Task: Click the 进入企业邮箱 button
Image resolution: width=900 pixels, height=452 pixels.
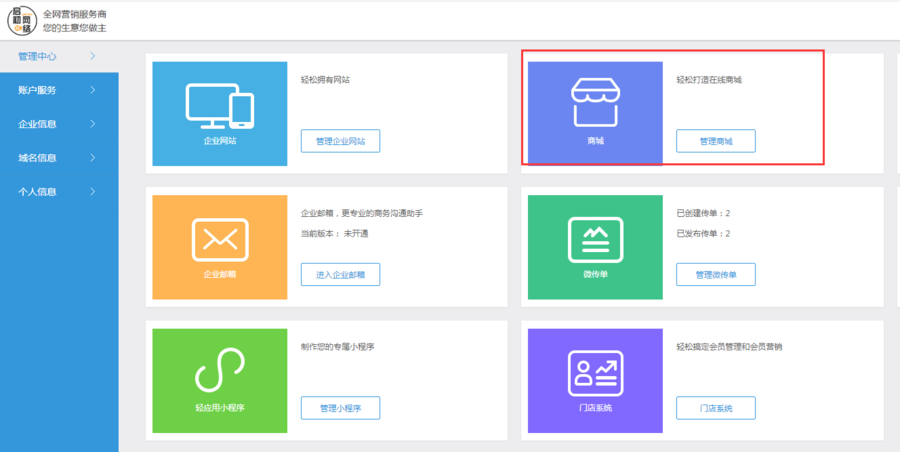Action: pyautogui.click(x=340, y=275)
